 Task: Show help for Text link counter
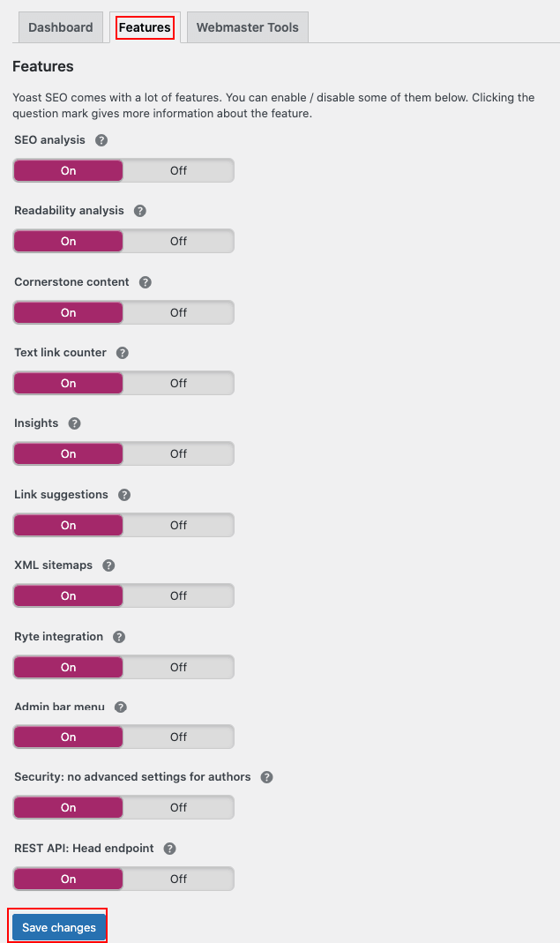123,353
